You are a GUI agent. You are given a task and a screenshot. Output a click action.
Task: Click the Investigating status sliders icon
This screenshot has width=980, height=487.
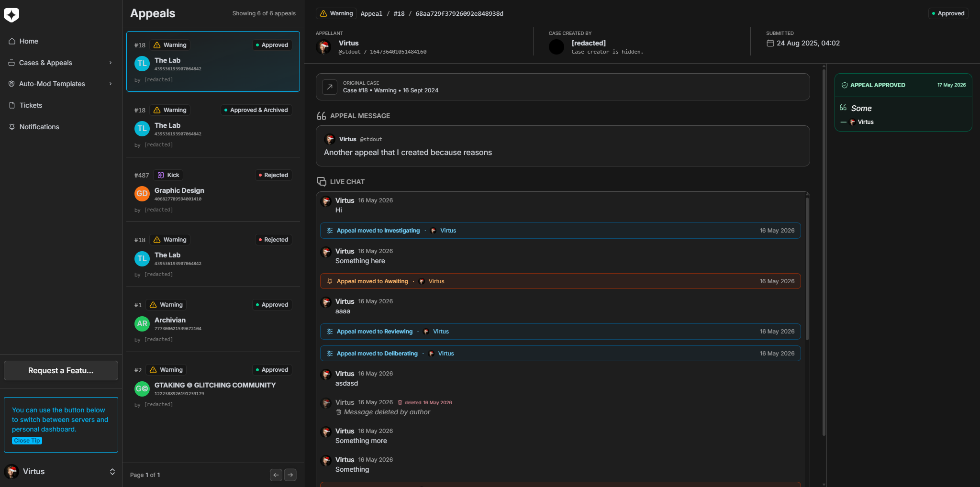pyautogui.click(x=330, y=231)
